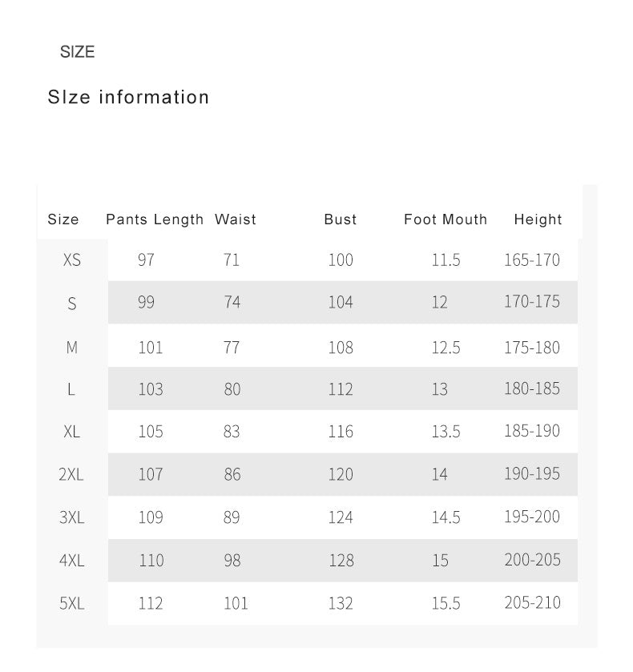633x672 pixels.
Task: Select the XL pants length value 105
Action: (x=151, y=432)
